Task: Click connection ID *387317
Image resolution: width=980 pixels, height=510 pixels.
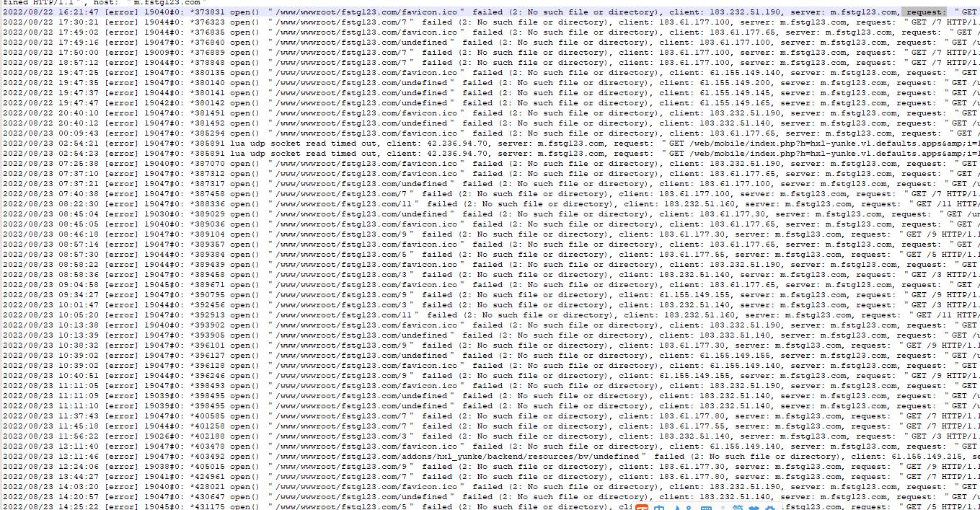Action: [207, 184]
